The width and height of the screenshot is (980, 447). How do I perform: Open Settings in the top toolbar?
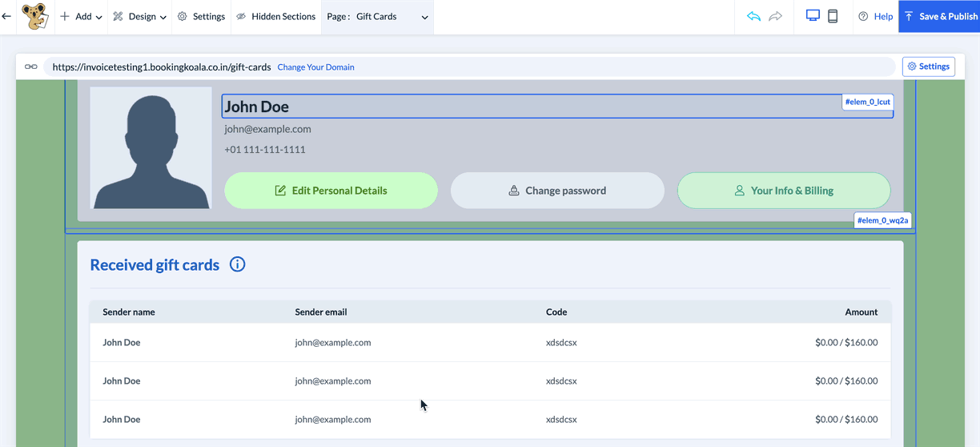coord(201,16)
